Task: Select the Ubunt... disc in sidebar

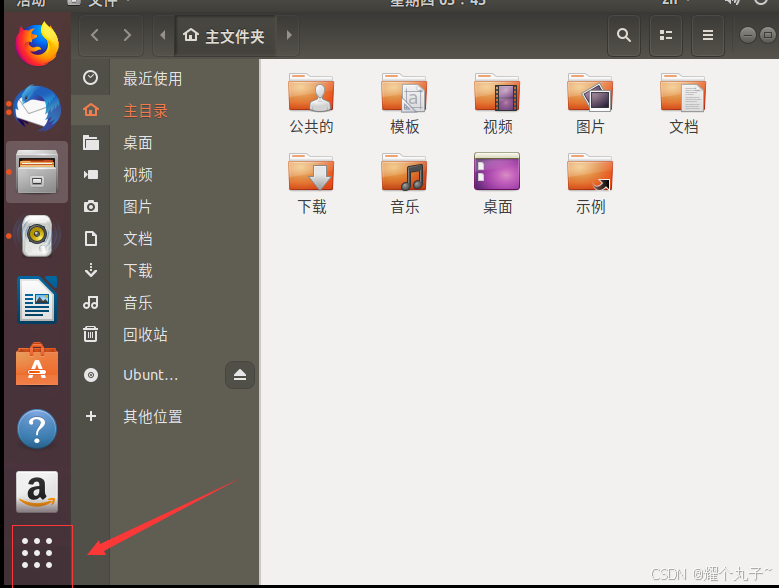Action: point(149,375)
